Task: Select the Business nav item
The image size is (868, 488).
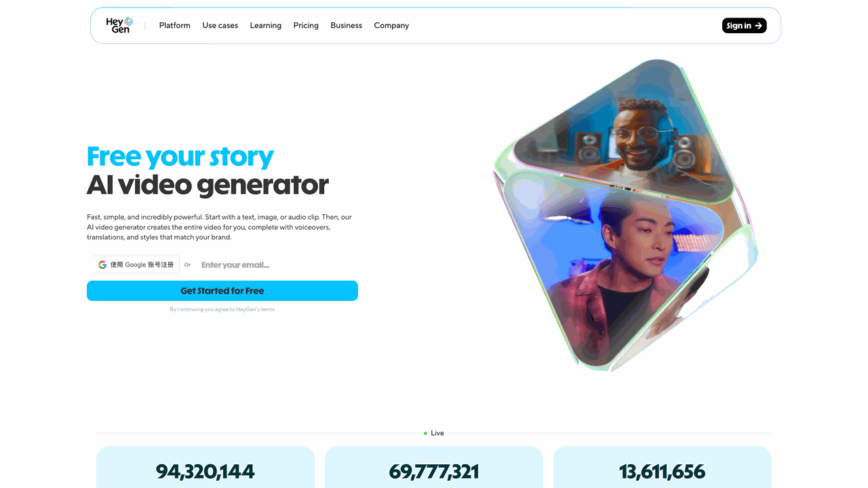Action: pyautogui.click(x=346, y=26)
